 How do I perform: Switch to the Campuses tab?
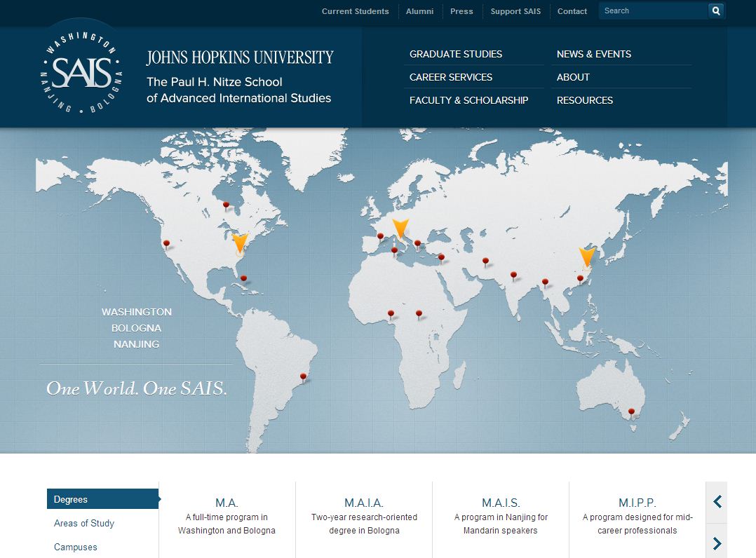75,547
